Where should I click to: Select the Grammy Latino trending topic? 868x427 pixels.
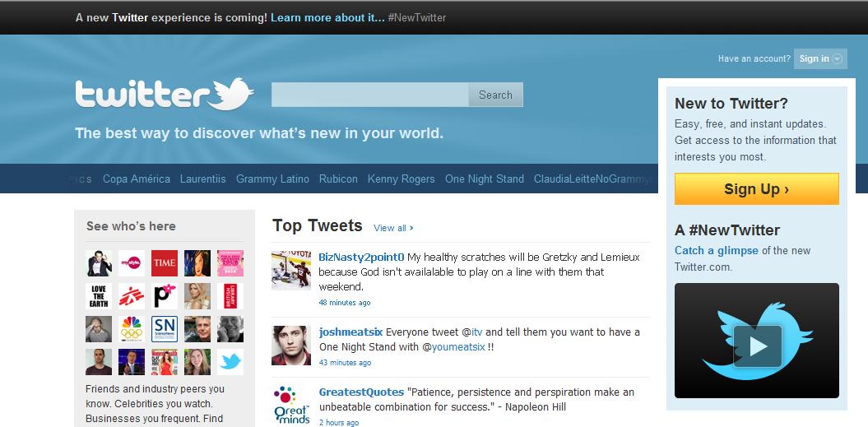(272, 179)
